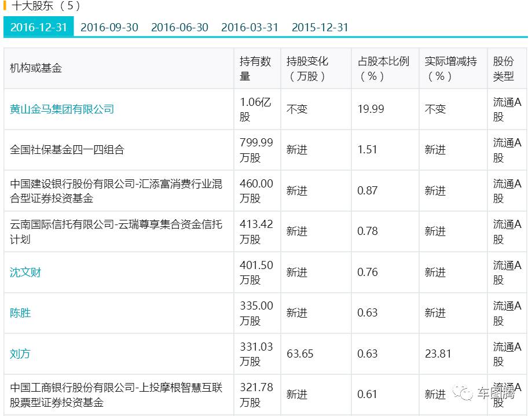The height and width of the screenshot is (416, 532).
Task: Select the 云南国际信托 云瑞尊享 row name
Action: [116, 231]
